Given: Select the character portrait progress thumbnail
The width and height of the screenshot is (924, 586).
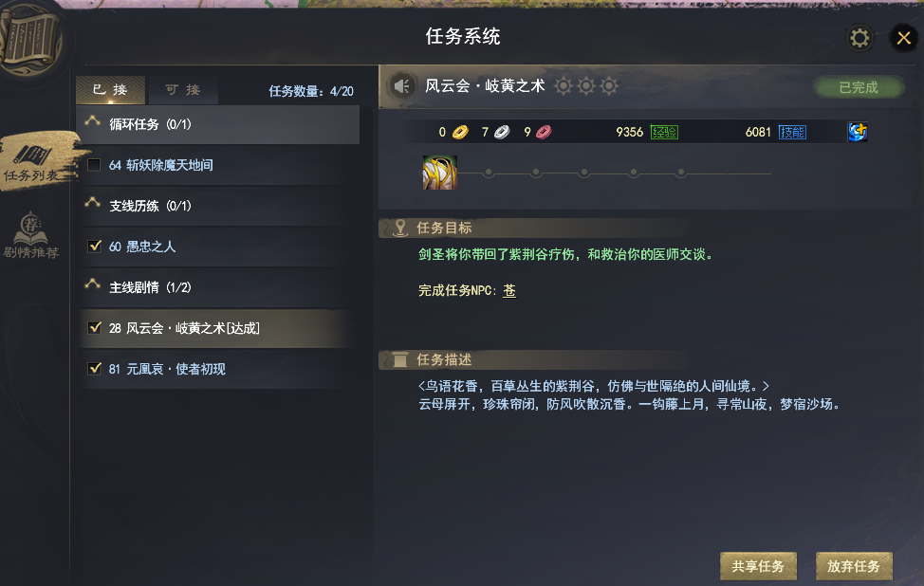Looking at the screenshot, I should [439, 173].
